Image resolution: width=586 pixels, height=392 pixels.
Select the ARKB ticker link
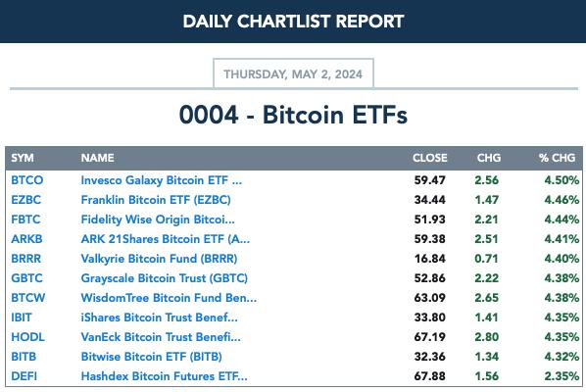coord(26,239)
